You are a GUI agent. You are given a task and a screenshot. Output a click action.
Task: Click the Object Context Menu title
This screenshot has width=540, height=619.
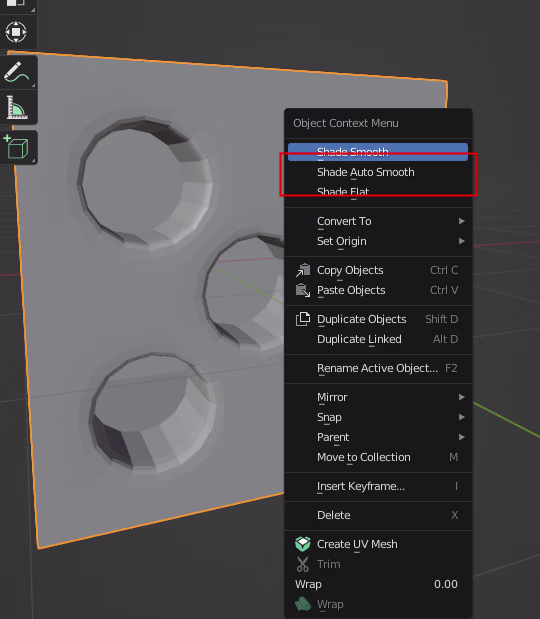click(x=346, y=123)
